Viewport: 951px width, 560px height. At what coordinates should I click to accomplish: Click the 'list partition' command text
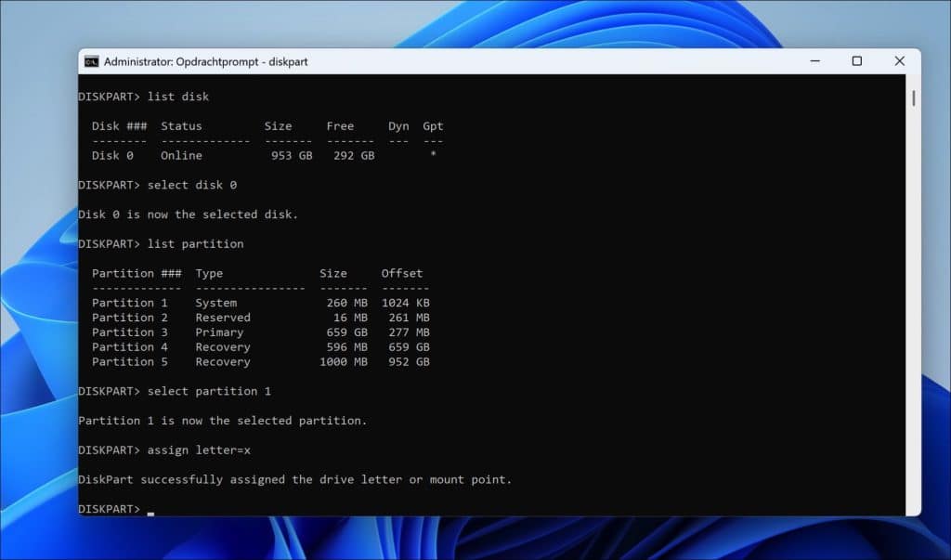tap(195, 243)
